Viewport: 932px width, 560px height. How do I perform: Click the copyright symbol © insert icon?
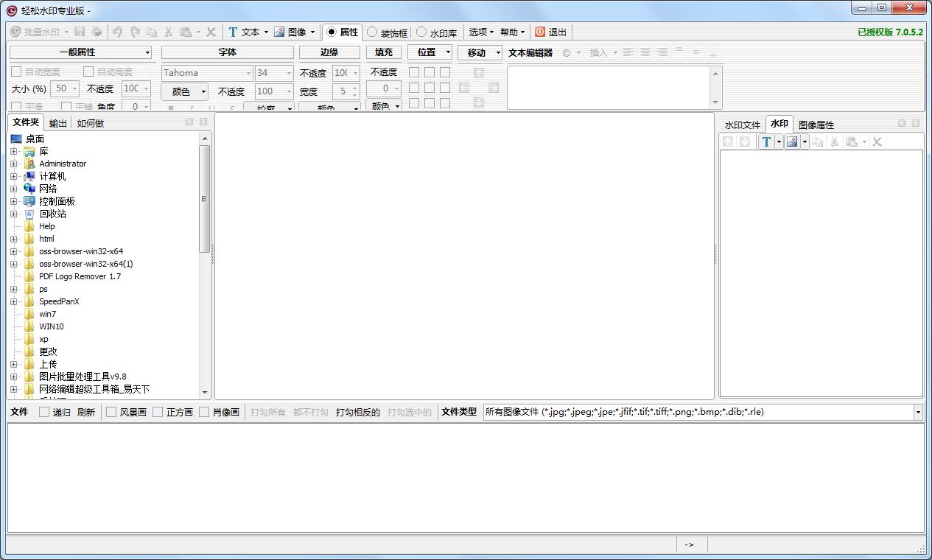(567, 52)
